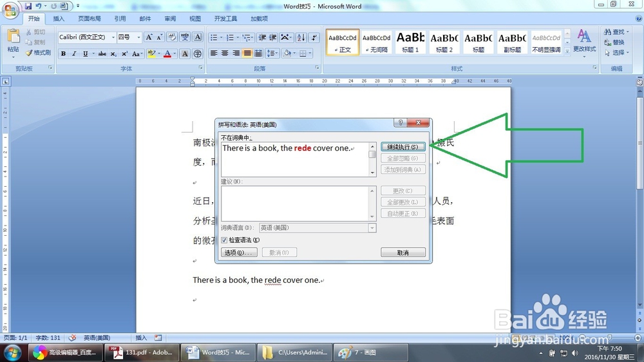Toggle show paragraph marks icon
Image resolution: width=644 pixels, height=362 pixels.
[x=314, y=37]
